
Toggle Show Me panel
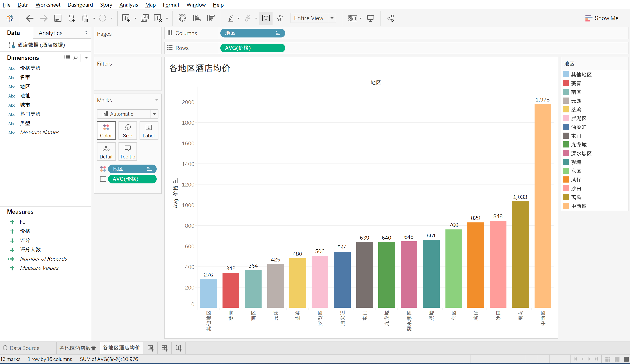[602, 18]
